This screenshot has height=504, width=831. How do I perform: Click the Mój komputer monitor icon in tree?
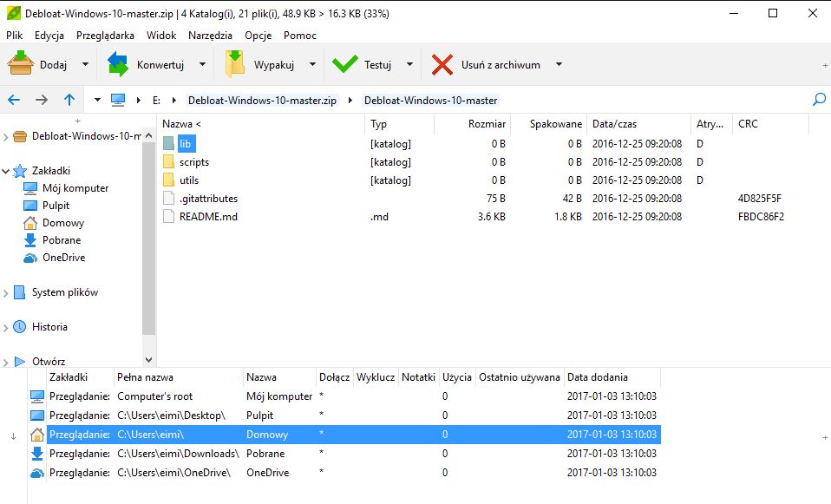30,188
